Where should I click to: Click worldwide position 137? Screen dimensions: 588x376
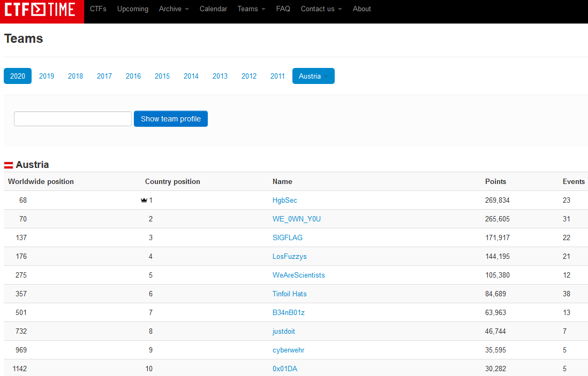[x=21, y=237]
